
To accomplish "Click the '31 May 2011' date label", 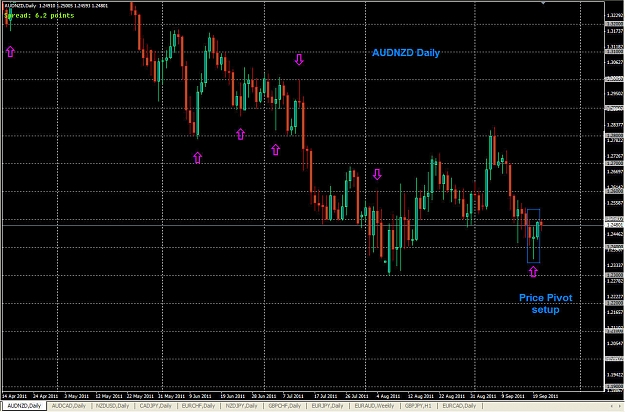I will coord(171,396).
